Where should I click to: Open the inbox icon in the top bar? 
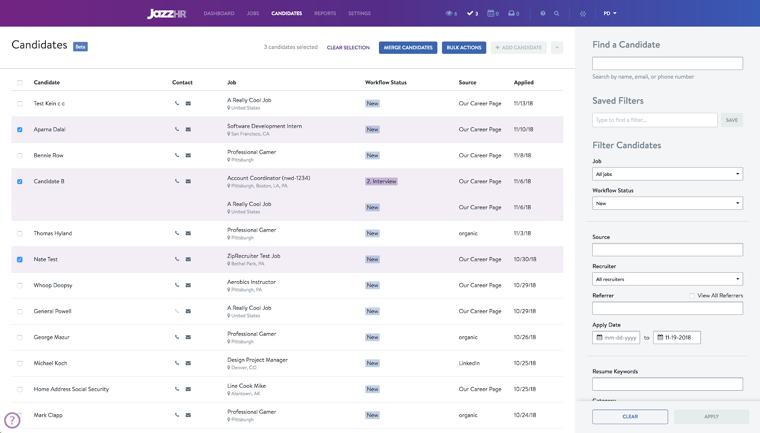coord(513,14)
